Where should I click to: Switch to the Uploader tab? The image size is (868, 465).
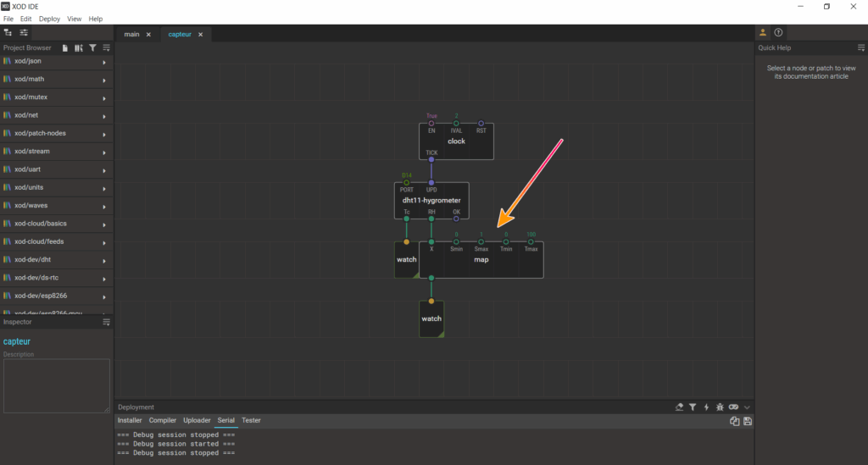197,420
